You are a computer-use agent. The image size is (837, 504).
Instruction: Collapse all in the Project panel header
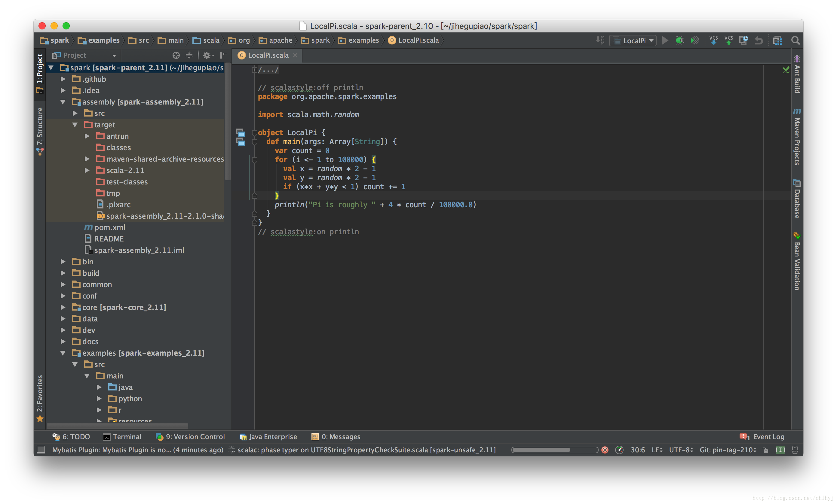(x=189, y=55)
